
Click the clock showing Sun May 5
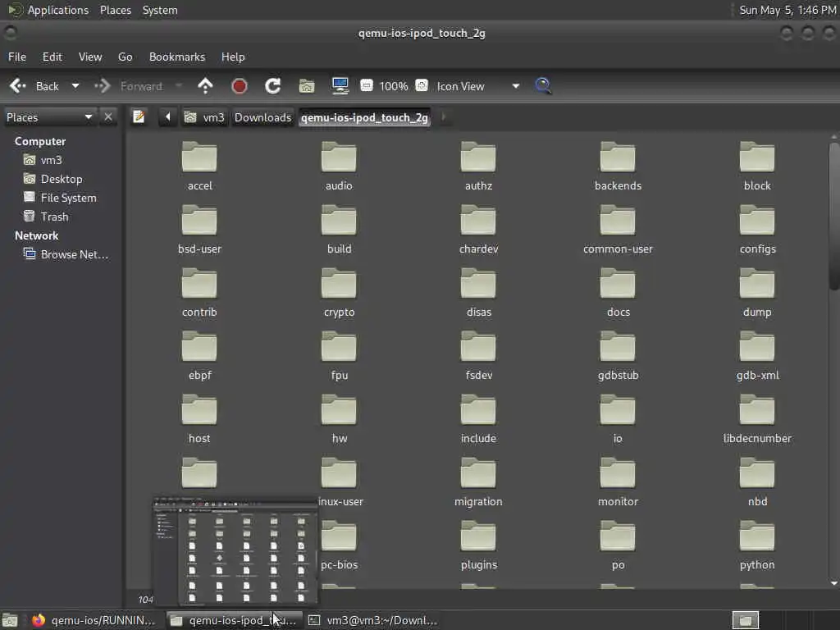(787, 10)
